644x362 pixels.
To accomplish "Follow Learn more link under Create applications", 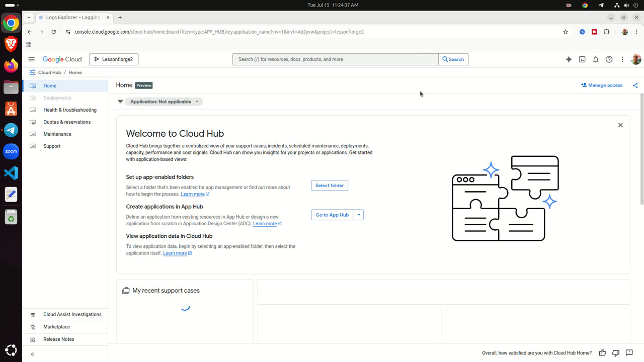I will 267,224.
